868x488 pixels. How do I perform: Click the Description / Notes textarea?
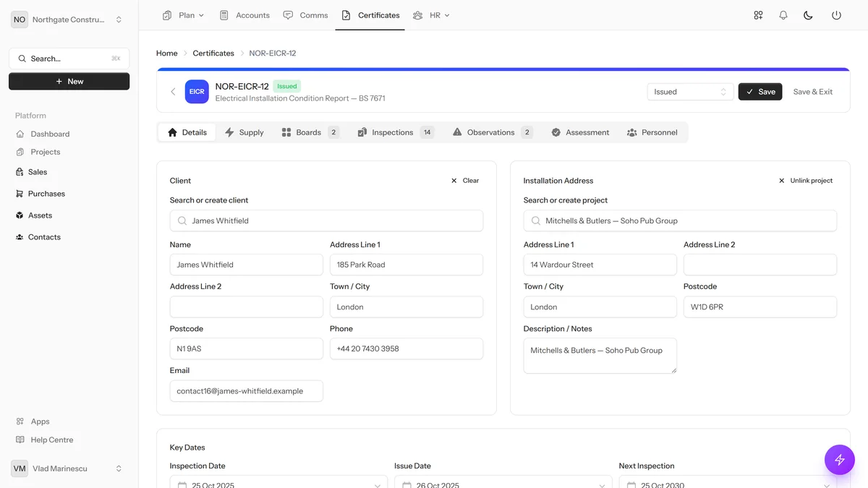pyautogui.click(x=600, y=356)
